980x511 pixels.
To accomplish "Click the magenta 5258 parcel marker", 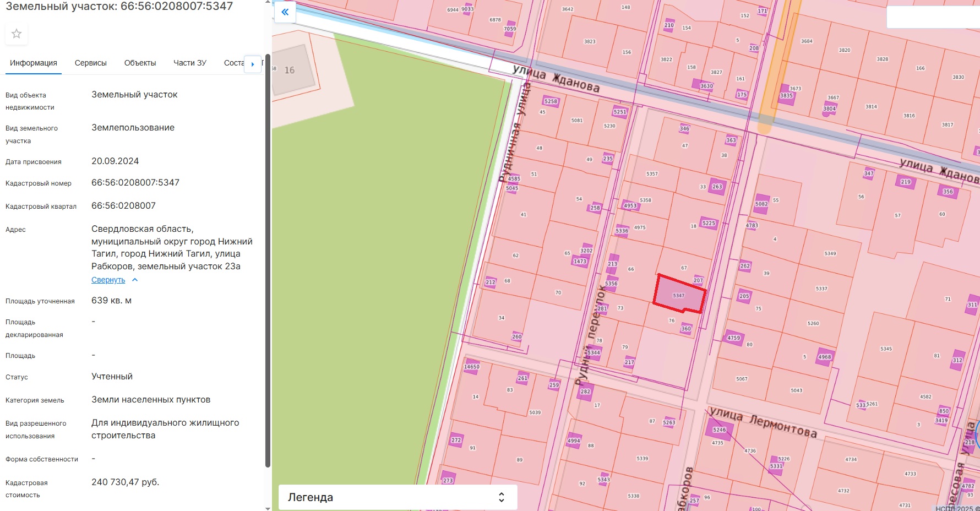I will (551, 101).
